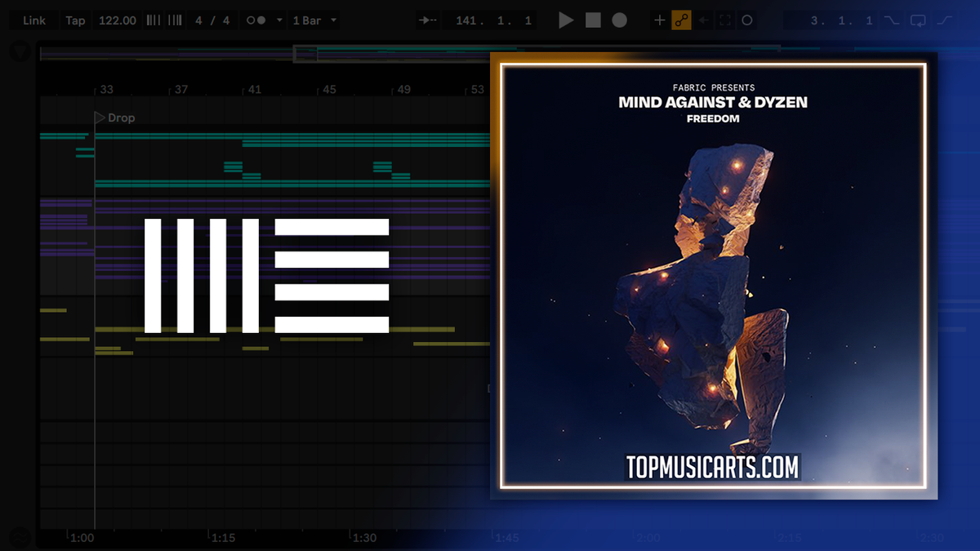This screenshot has width=980, height=551.
Task: Enable MIDI Arrangement Overdub plus icon
Action: tap(660, 20)
